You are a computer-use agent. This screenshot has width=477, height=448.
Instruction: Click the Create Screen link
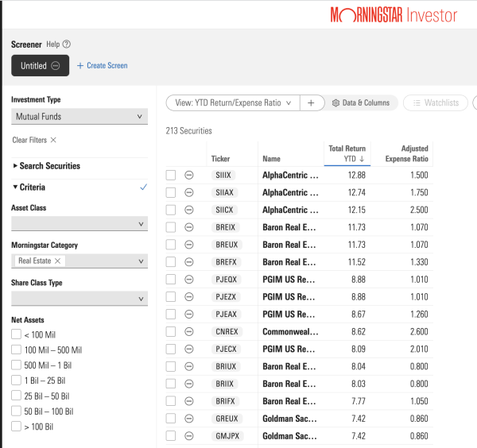click(102, 66)
